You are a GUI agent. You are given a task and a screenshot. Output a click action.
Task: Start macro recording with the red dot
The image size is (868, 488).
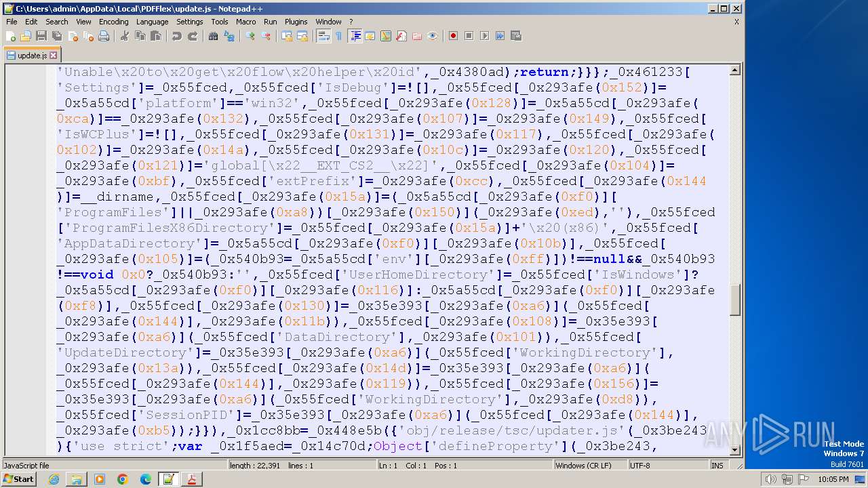pos(453,36)
